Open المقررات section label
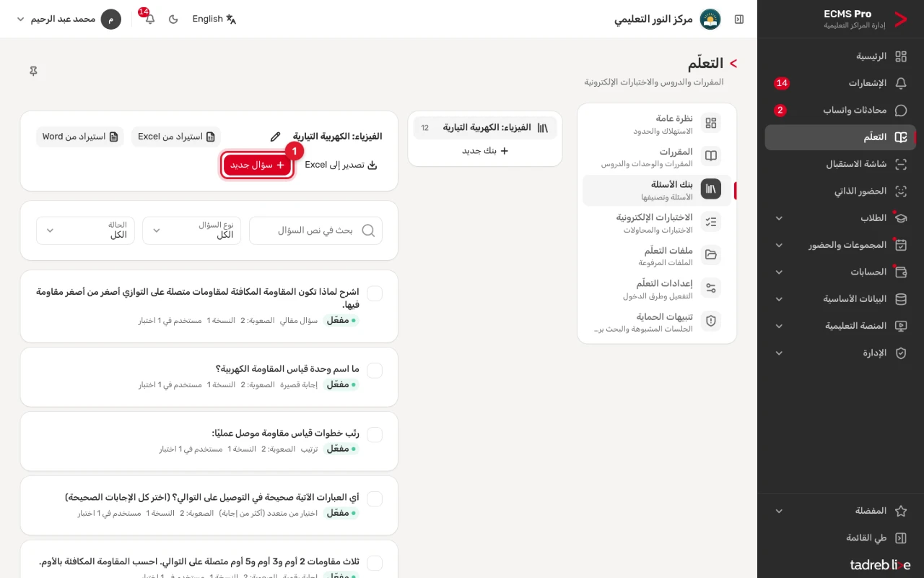The width and height of the screenshot is (924, 578). pyautogui.click(x=676, y=152)
